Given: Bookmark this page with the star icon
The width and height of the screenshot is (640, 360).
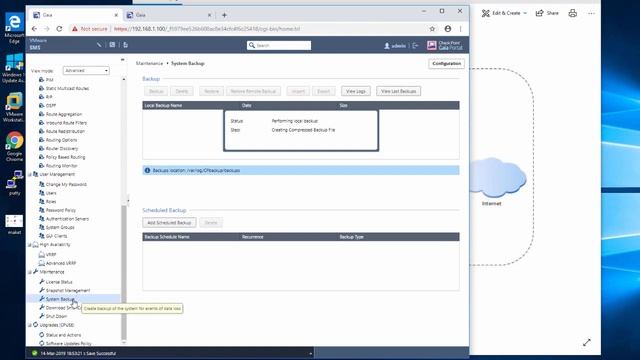Looking at the screenshot, I should coord(432,29).
